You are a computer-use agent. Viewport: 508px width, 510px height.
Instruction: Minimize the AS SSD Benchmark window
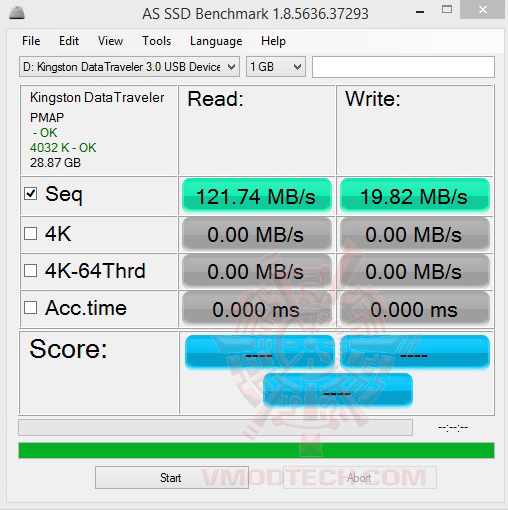point(420,12)
